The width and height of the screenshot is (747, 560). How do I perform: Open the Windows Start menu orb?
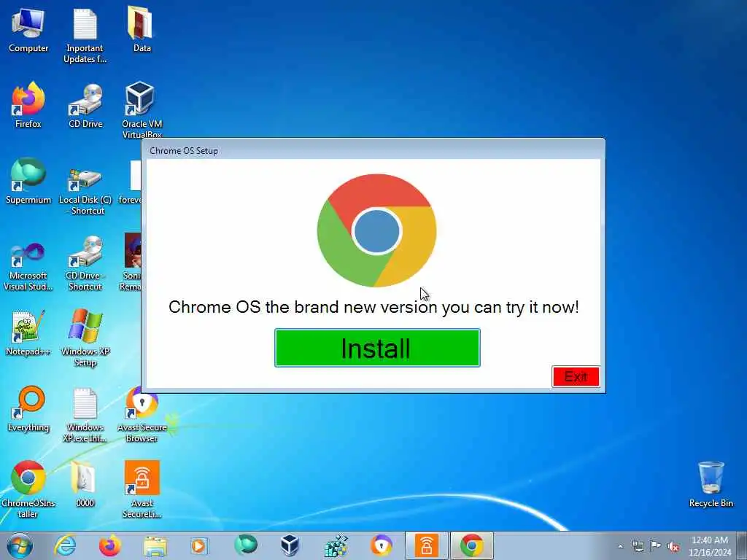(20, 545)
